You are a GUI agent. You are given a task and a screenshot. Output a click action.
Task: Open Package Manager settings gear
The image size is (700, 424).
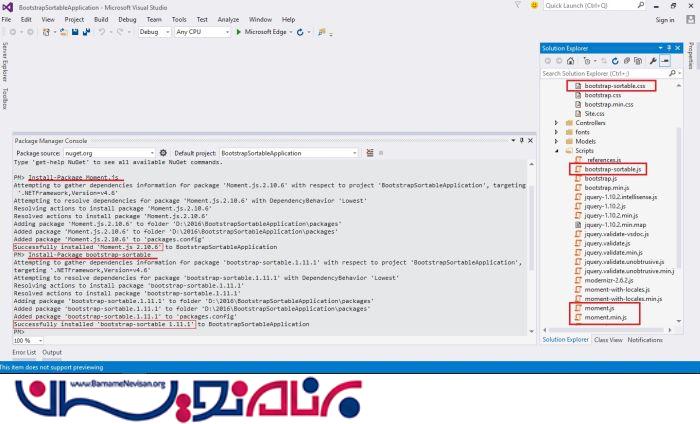click(x=163, y=152)
